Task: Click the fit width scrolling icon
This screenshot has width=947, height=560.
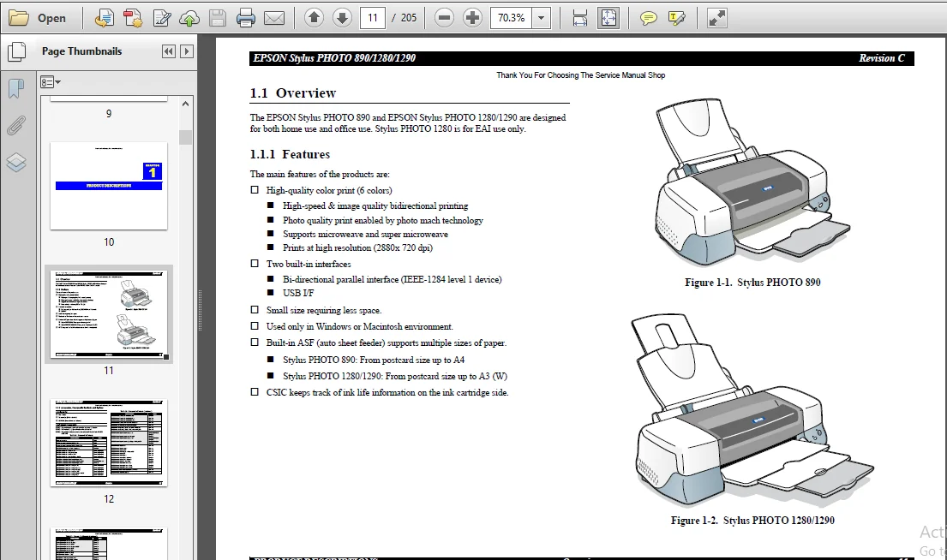Action: tap(580, 18)
